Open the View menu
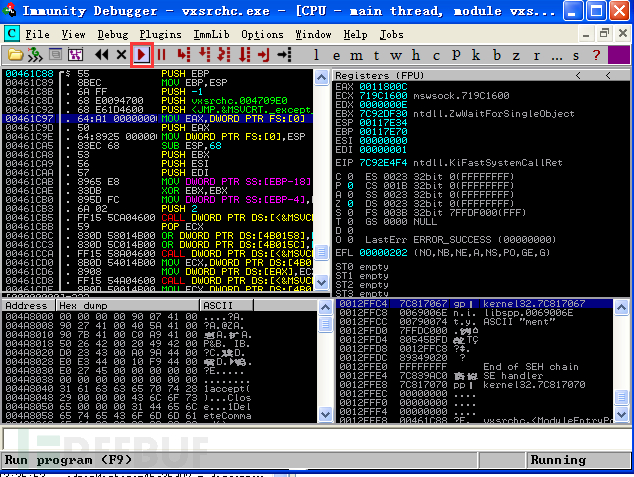The height and width of the screenshot is (477, 634). pyautogui.click(x=73, y=34)
